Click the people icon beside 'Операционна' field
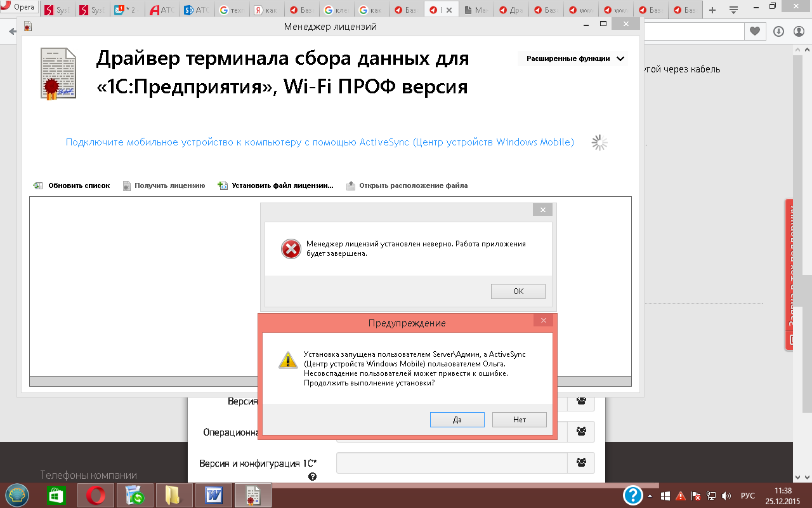Screen dimensions: 812x508 pos(581,432)
